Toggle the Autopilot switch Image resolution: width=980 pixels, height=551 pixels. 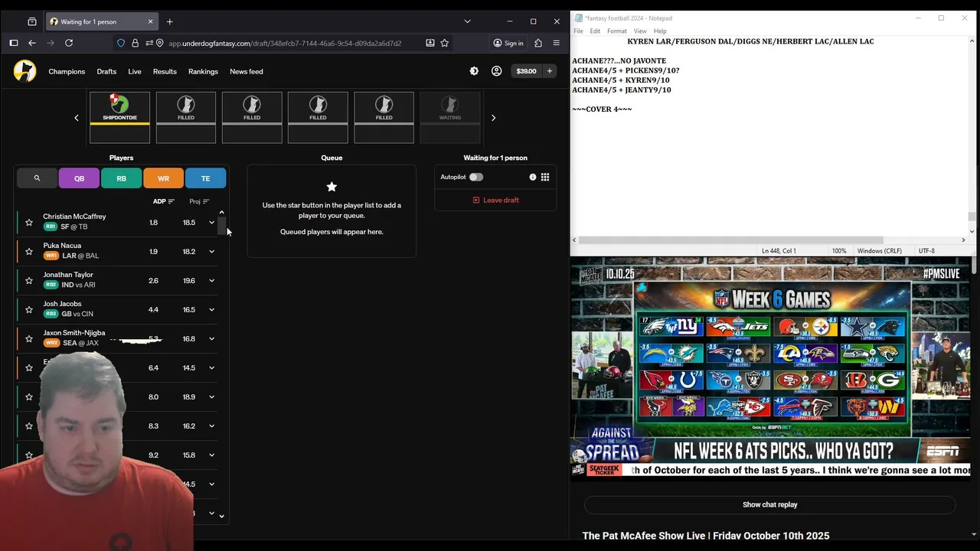[476, 177]
